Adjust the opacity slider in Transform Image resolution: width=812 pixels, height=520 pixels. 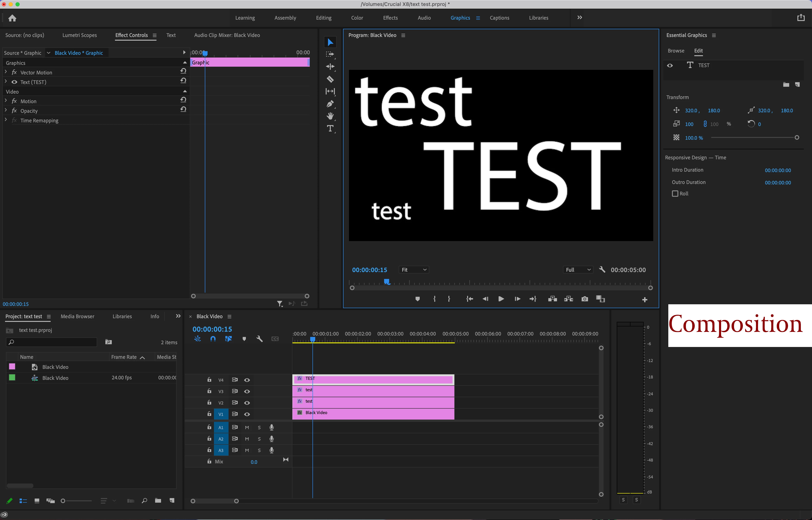click(x=796, y=137)
